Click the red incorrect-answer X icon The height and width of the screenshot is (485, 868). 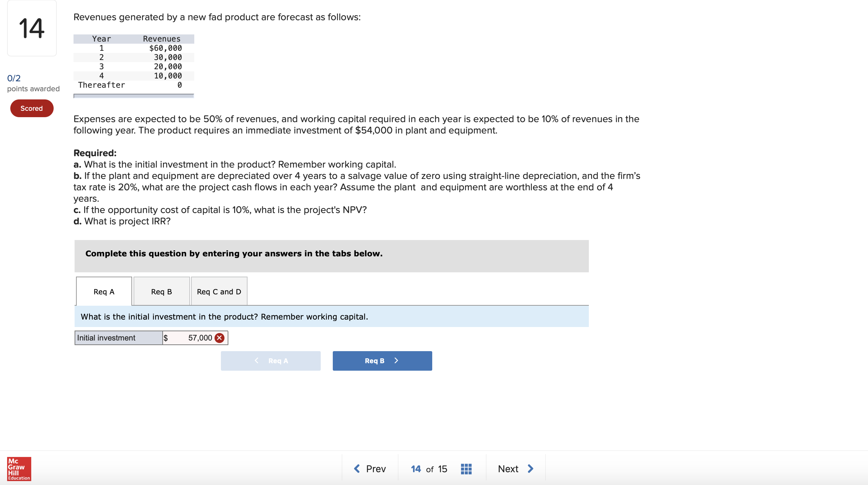pyautogui.click(x=219, y=338)
